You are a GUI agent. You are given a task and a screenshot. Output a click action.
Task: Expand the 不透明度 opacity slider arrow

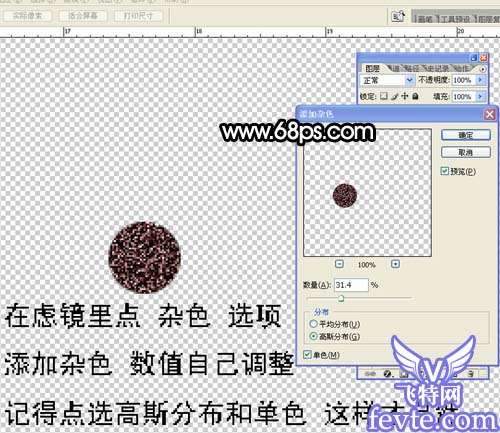tap(480, 80)
